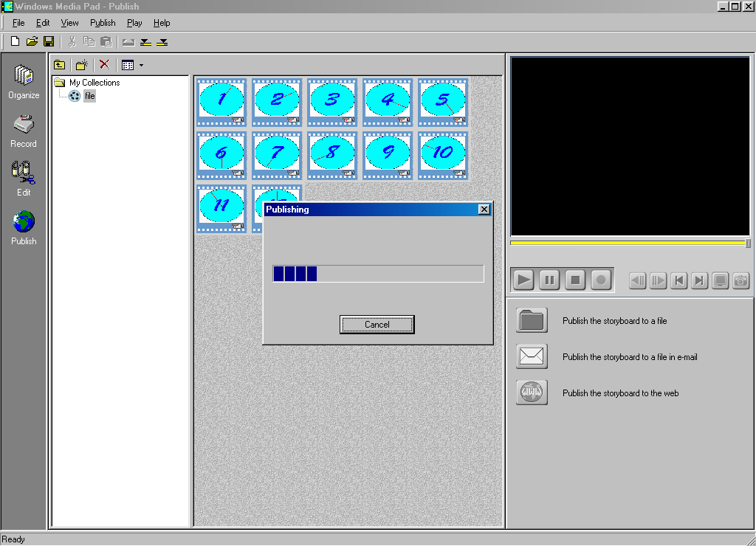Image resolution: width=756 pixels, height=546 pixels.
Task: Open the Organize panel in sidebar
Action: tap(24, 81)
